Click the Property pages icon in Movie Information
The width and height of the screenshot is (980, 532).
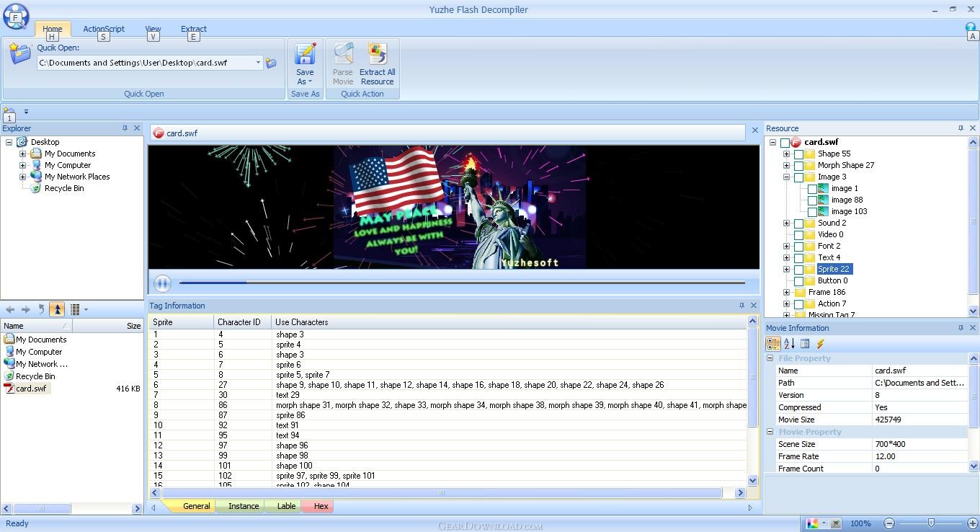805,344
